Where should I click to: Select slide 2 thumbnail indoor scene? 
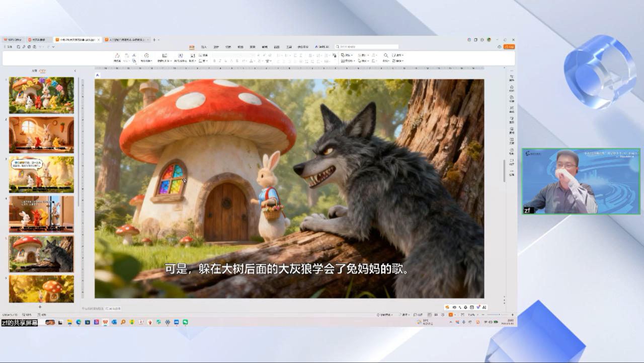[x=41, y=135]
